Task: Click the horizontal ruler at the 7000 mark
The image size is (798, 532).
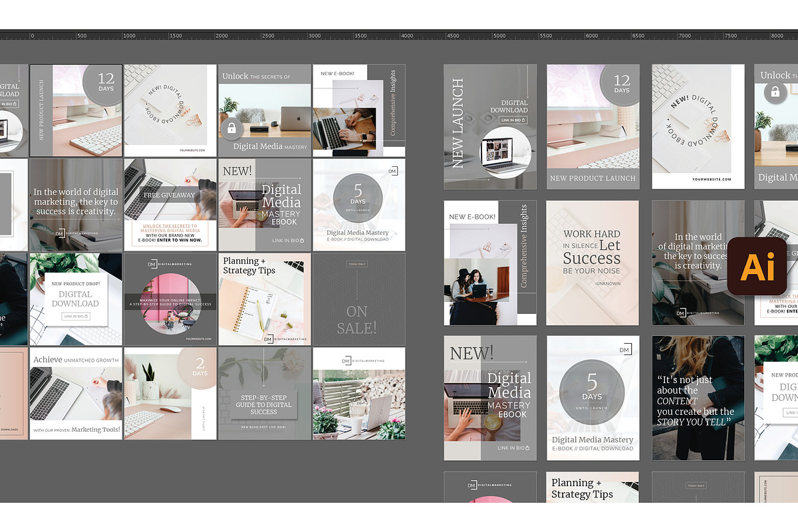Action: point(684,35)
